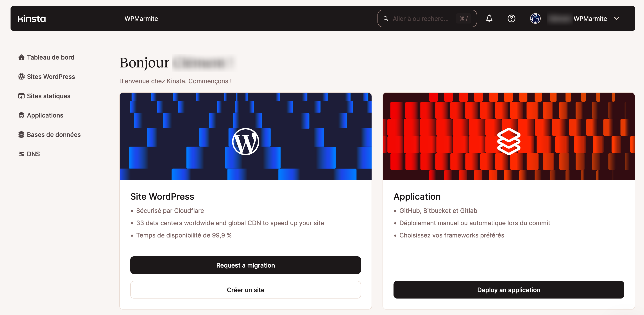Focus the Aller à ou rechercher field

[427, 18]
